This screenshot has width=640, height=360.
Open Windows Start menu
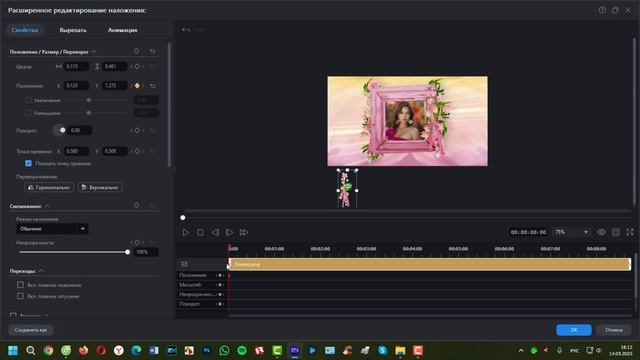13,350
